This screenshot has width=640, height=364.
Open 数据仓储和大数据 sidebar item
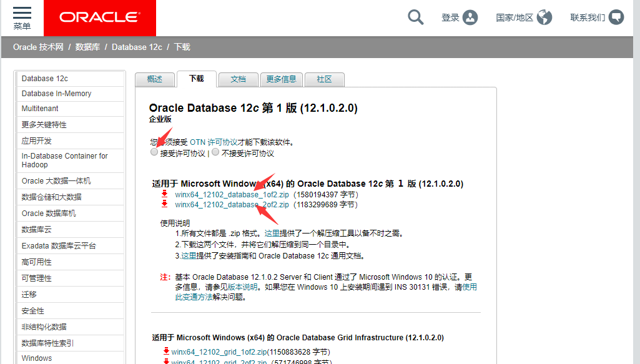click(70, 197)
